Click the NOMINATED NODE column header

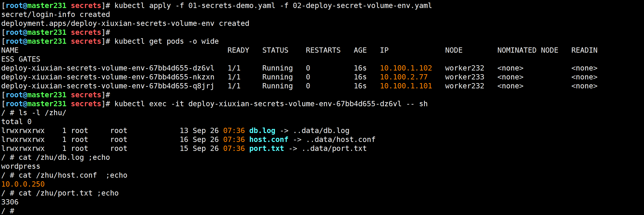[528, 50]
